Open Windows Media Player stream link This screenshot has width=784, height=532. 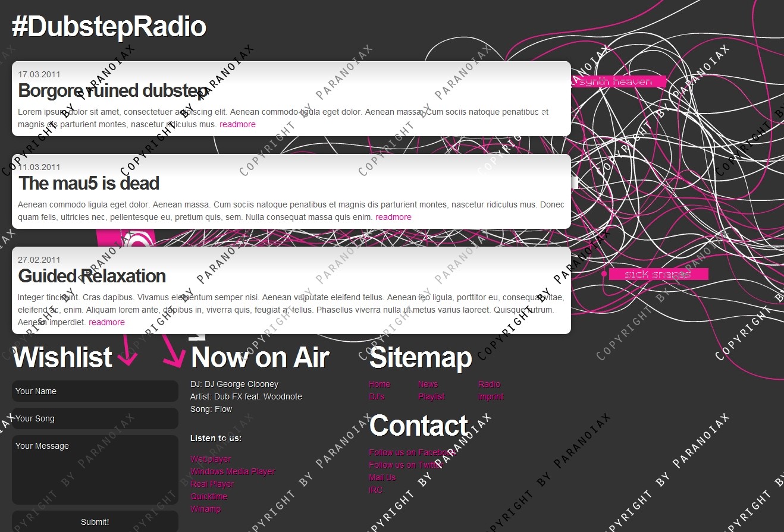tap(233, 471)
